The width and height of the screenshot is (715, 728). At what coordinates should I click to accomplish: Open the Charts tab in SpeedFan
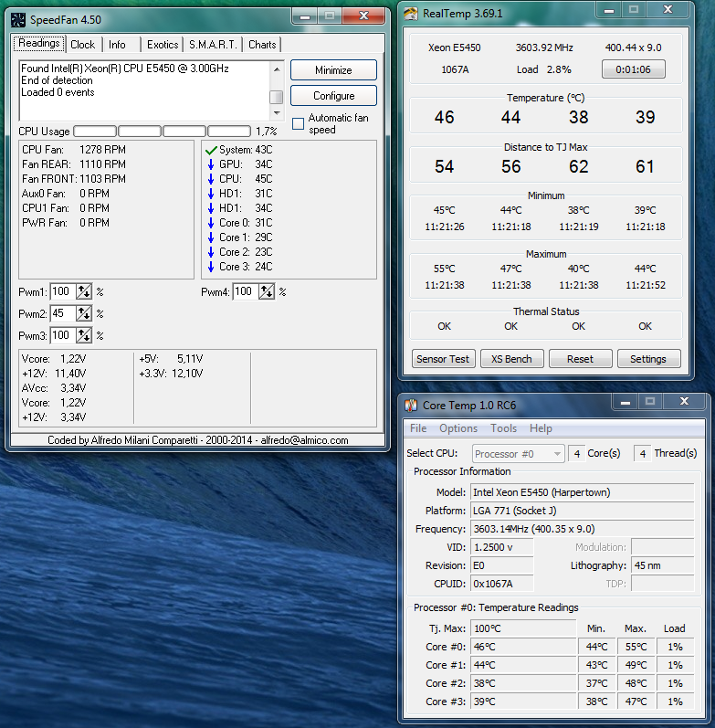(x=262, y=45)
